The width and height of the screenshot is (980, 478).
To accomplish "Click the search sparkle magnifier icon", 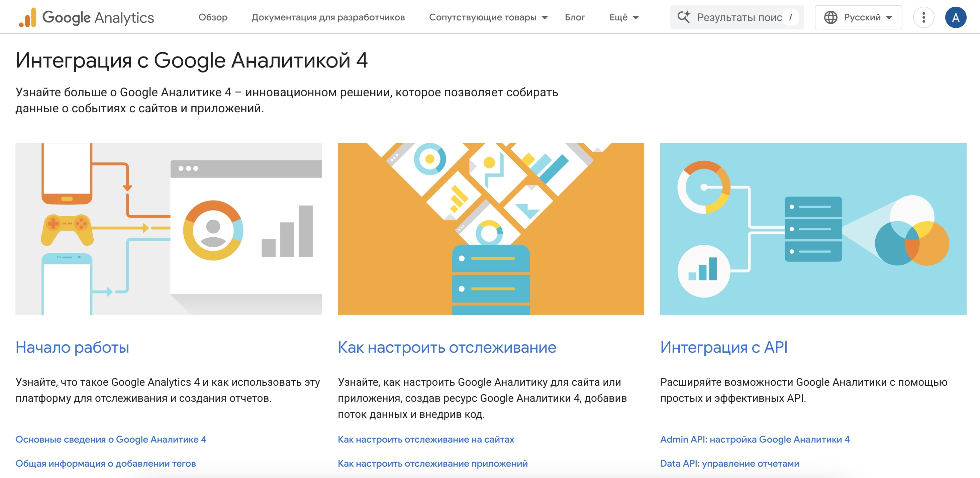I will pos(683,17).
